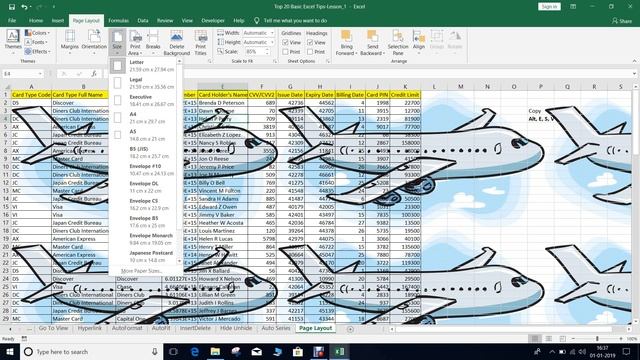Click the paper size list scrollbar down arrow
This screenshot has width=640, height=360.
(x=179, y=261)
